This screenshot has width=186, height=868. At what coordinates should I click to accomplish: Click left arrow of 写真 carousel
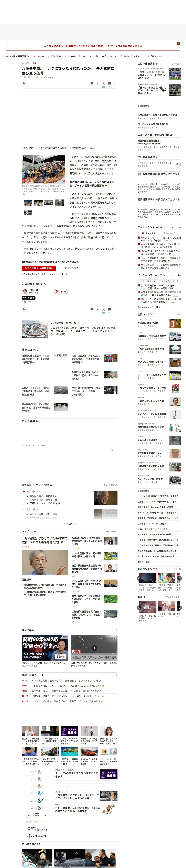139,608
